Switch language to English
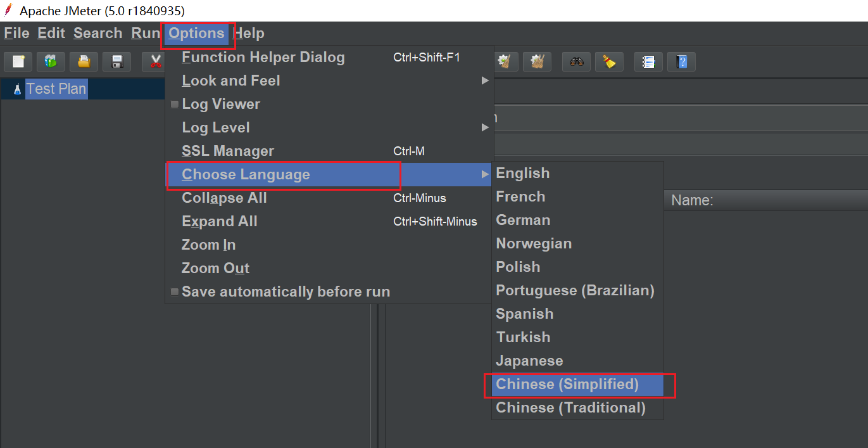Screen dimensions: 868x448 click(577, 173)
